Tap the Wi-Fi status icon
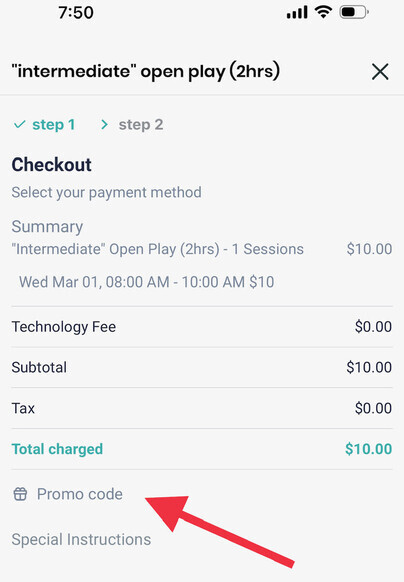This screenshot has width=404, height=582. [323, 12]
